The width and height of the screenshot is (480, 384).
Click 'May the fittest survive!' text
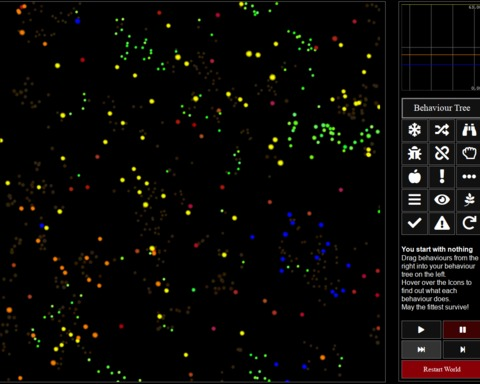coord(435,307)
